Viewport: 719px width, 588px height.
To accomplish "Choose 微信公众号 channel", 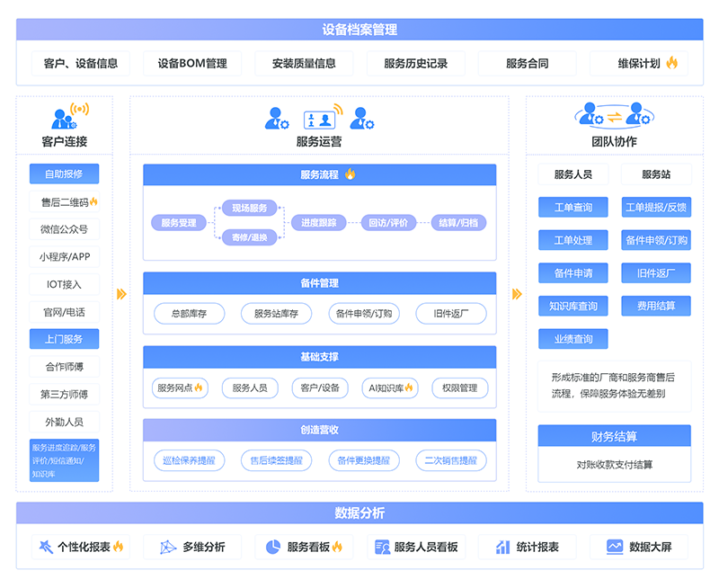I will click(64, 229).
